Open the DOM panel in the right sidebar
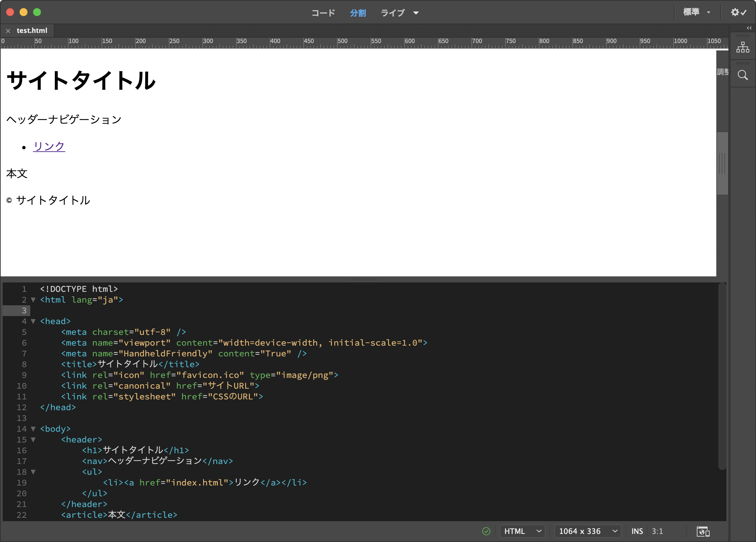The height and width of the screenshot is (542, 756). tap(743, 47)
